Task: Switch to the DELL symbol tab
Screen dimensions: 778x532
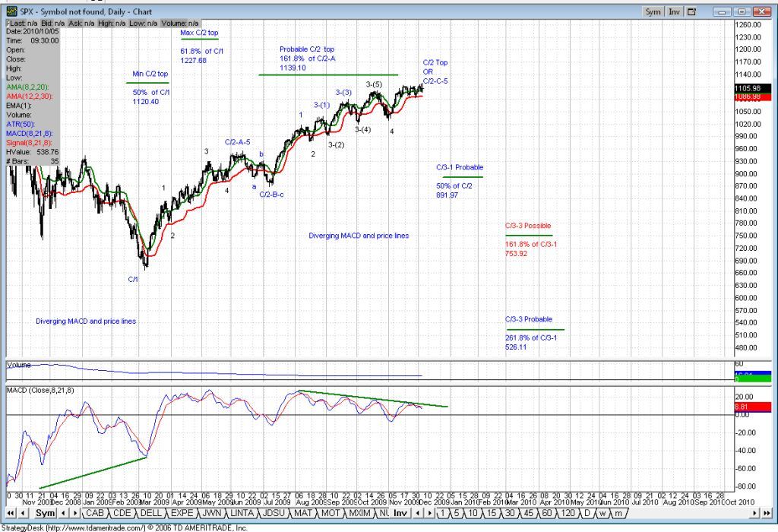Action: coord(151,513)
